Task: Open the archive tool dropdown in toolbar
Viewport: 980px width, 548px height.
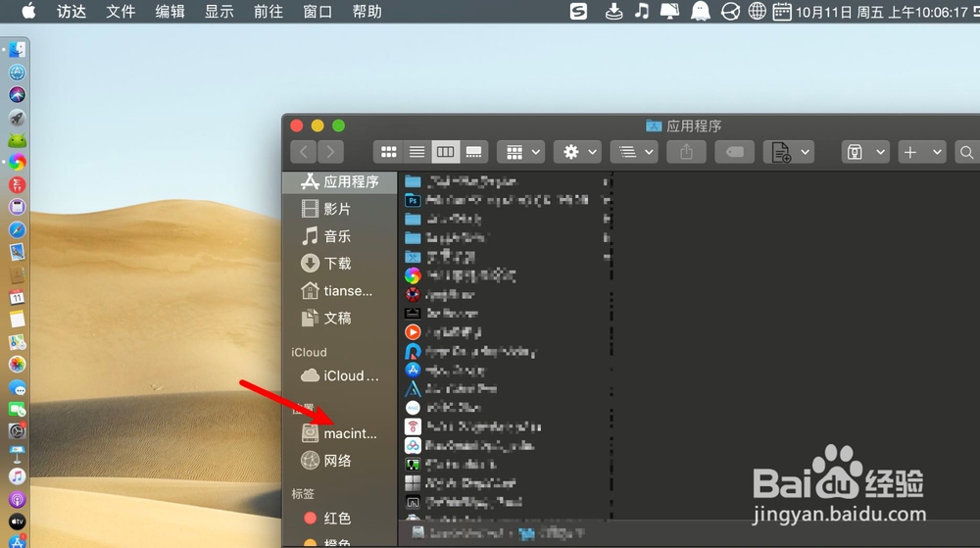Action: coord(865,152)
